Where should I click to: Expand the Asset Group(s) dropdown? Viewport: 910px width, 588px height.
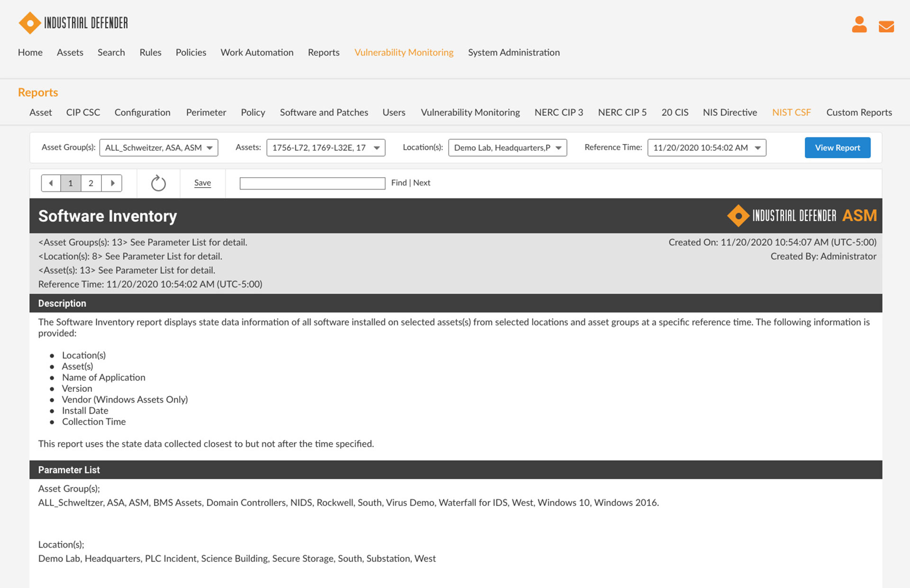[159, 148]
